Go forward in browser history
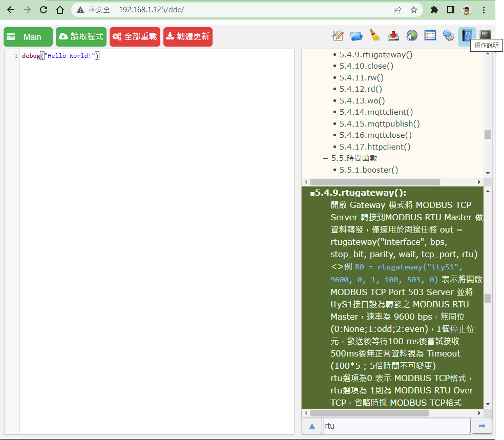The image size is (504, 440). pos(27,10)
